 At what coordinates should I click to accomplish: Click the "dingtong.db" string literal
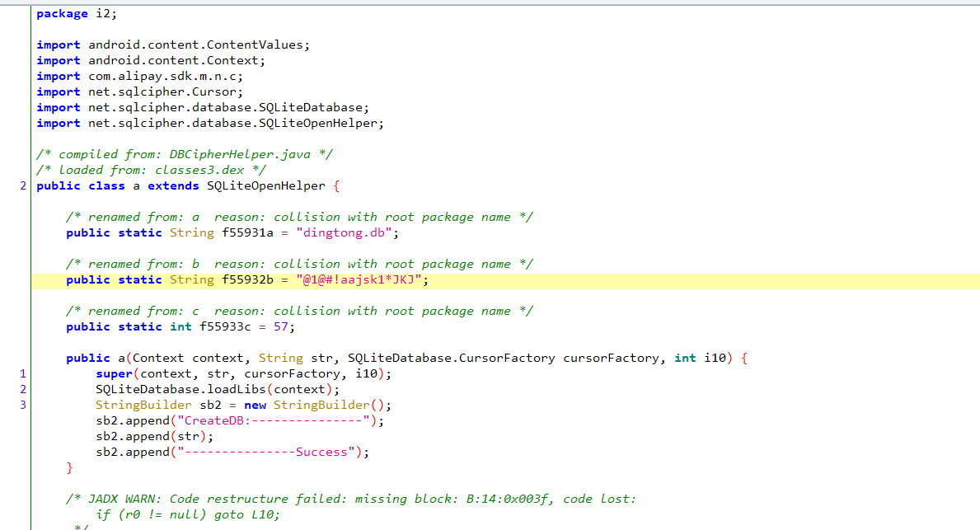(x=344, y=233)
